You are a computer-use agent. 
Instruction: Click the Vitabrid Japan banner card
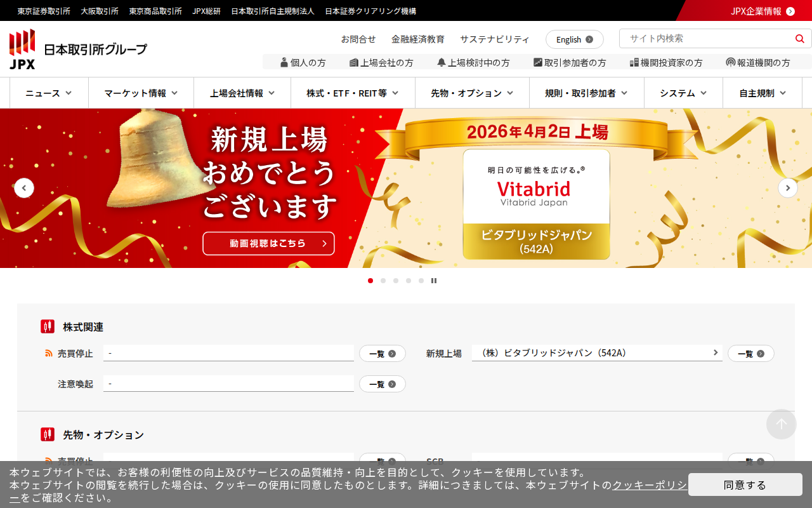(536, 204)
